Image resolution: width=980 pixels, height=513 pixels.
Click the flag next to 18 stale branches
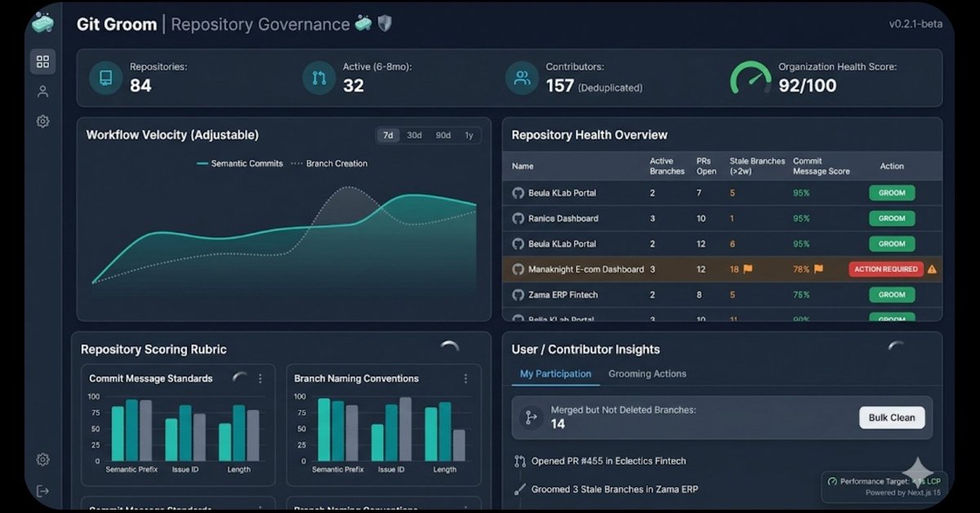tap(747, 269)
